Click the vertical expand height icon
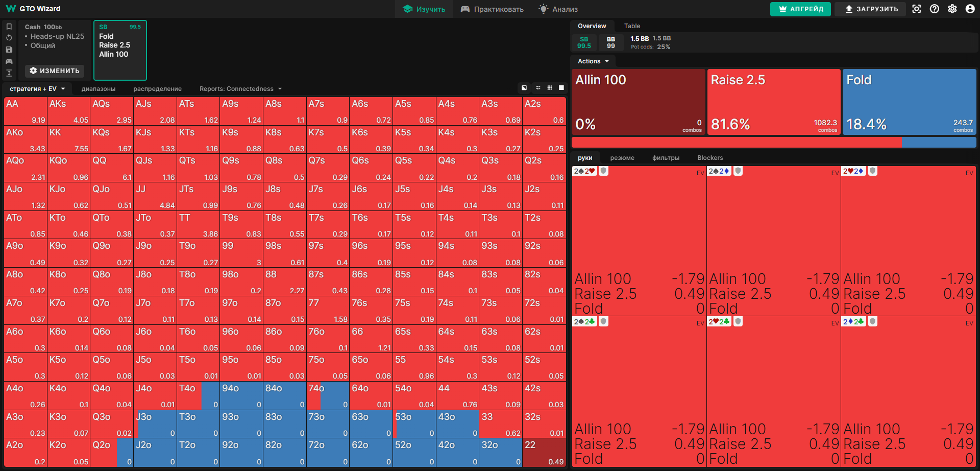 coord(9,73)
